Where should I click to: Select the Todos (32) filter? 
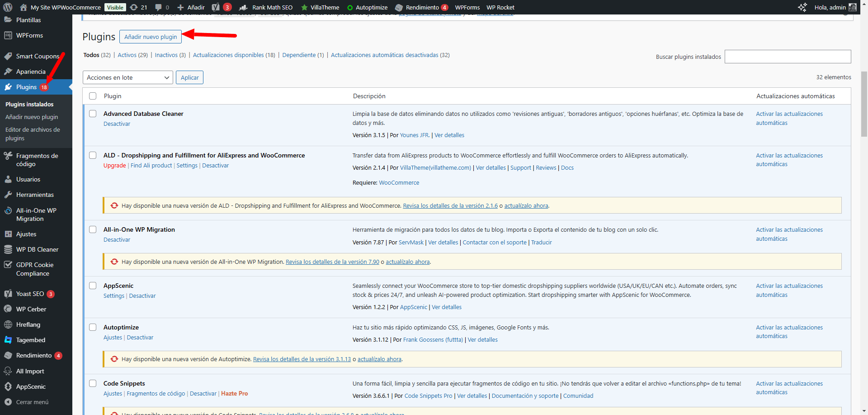(x=97, y=55)
